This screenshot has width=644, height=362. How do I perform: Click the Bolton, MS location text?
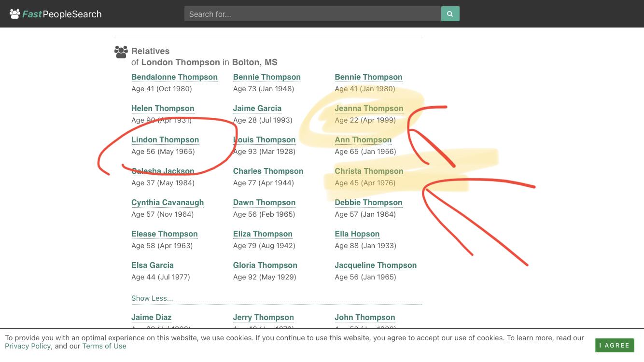(x=255, y=62)
